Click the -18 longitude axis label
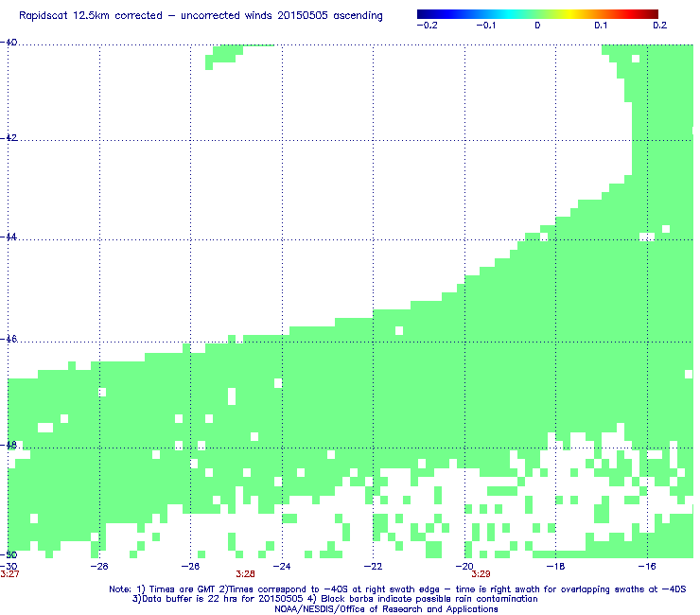The width and height of the screenshot is (700, 615). (555, 567)
